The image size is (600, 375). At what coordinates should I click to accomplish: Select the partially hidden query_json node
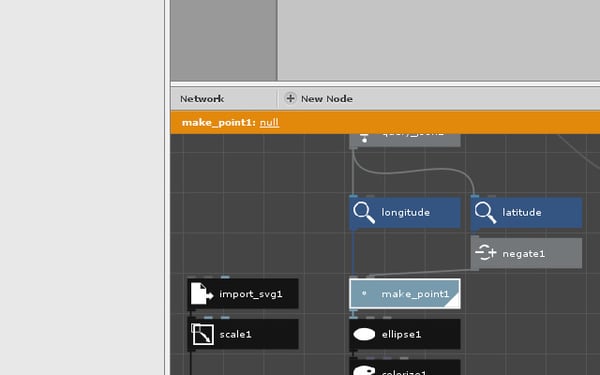pyautogui.click(x=405, y=140)
